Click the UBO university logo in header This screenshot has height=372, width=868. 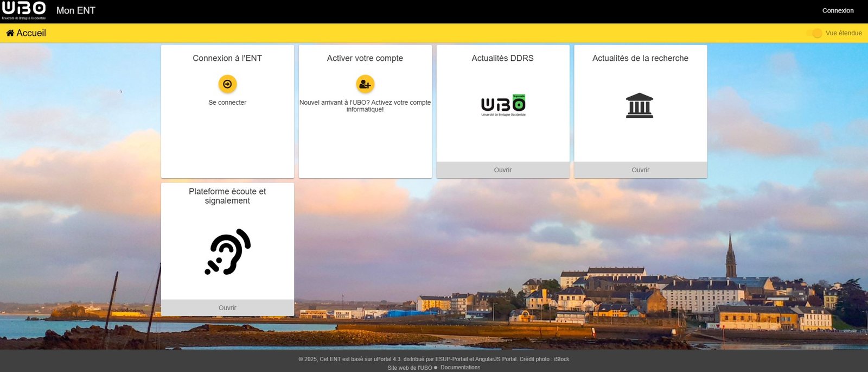click(x=24, y=10)
